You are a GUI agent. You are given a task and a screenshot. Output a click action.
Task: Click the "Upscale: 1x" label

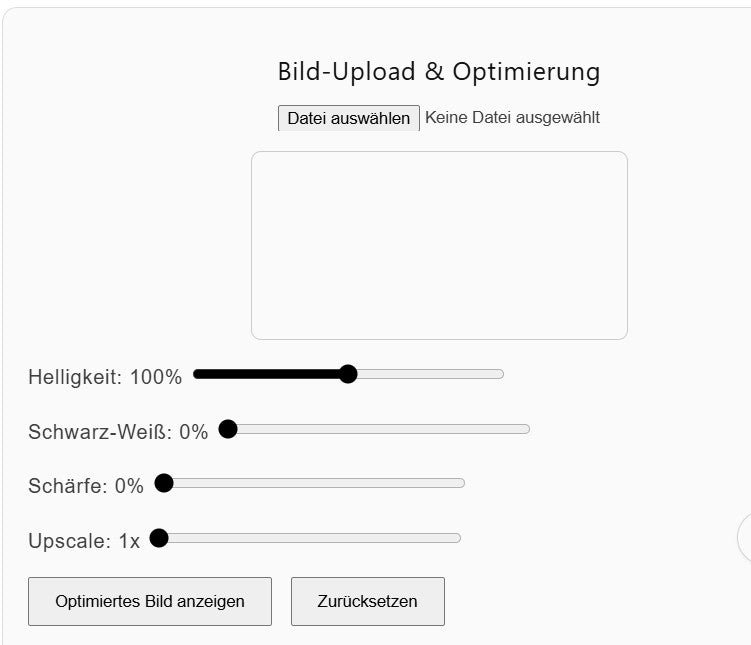click(x=84, y=541)
